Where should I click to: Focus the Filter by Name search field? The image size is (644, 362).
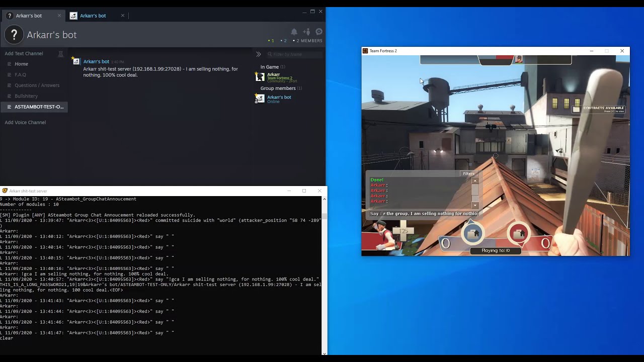tap(295, 54)
